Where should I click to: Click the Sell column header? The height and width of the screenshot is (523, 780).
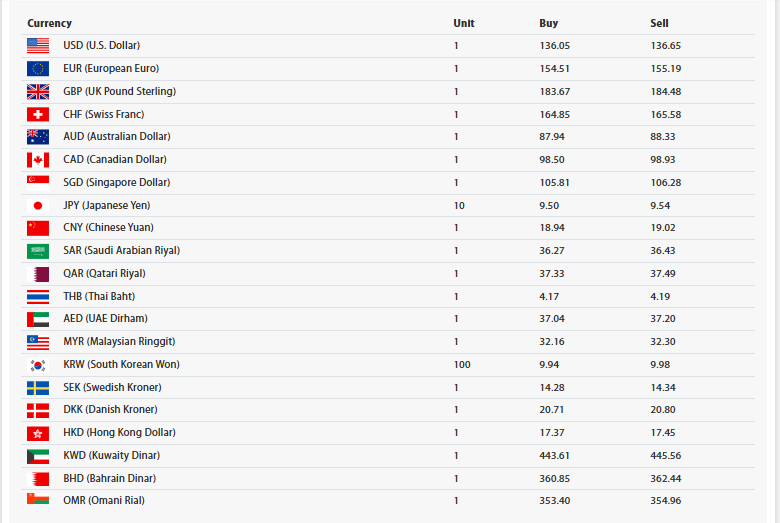659,23
